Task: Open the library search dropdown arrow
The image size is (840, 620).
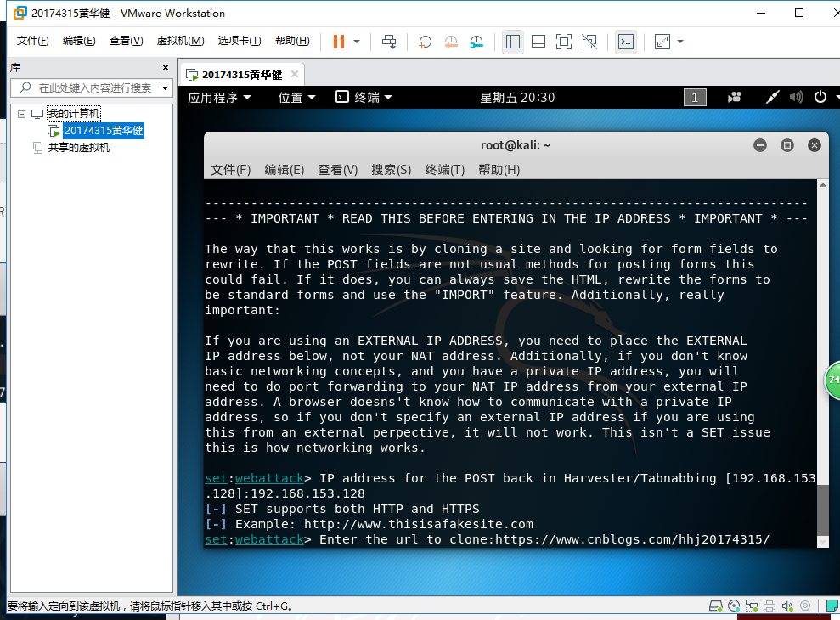Action: click(x=165, y=87)
